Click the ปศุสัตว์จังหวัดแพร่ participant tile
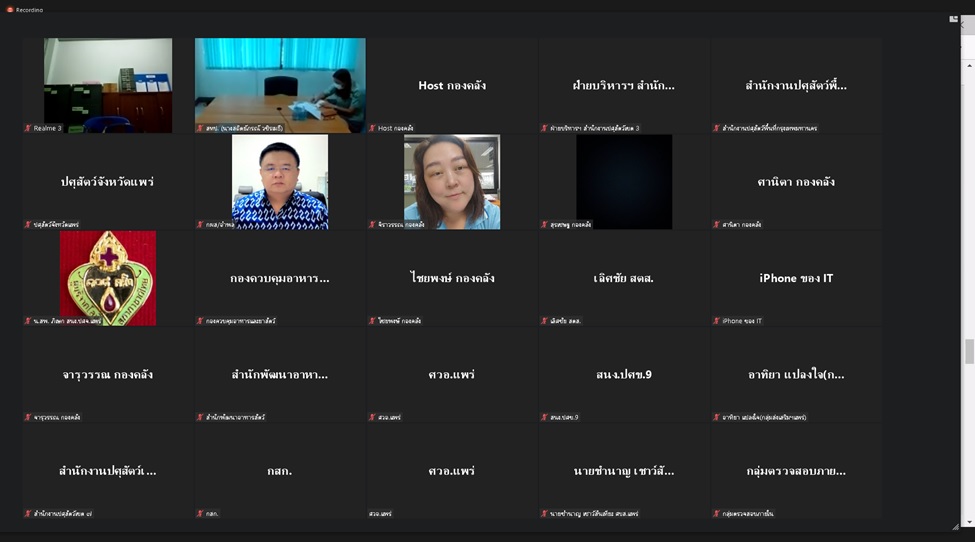Image resolution: width=975 pixels, height=542 pixels. (108, 182)
